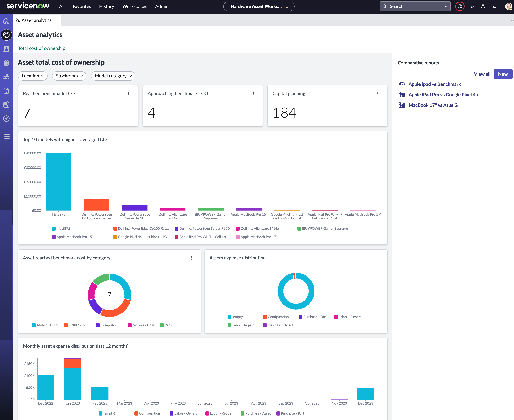Expand the Stockroom filter dropdown

coord(69,76)
